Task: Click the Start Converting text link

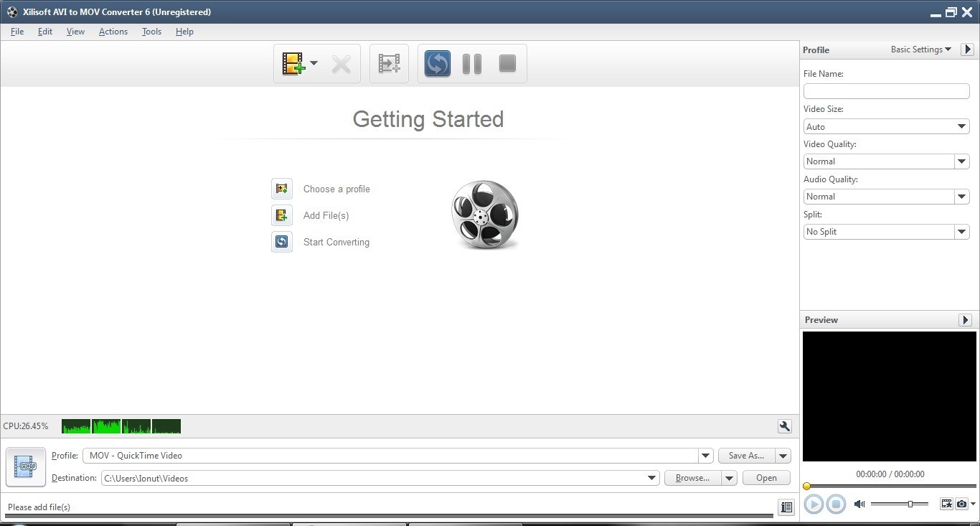Action: [336, 243]
